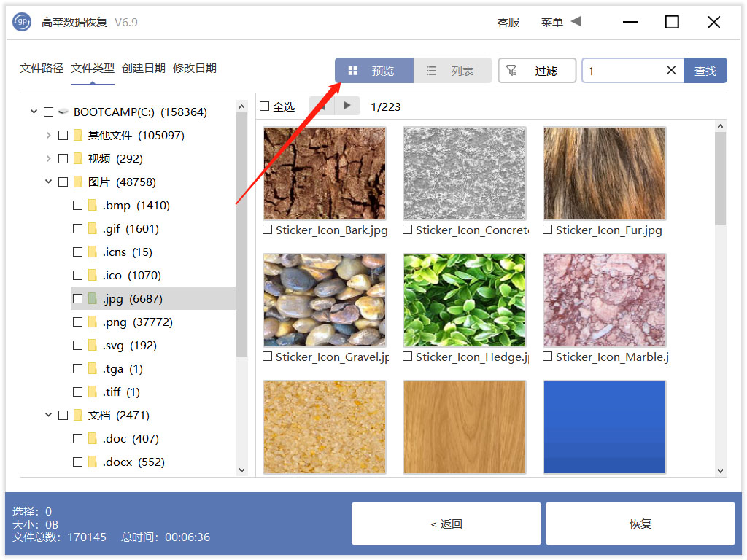Switch to 预览 thumbnail view

coord(374,71)
